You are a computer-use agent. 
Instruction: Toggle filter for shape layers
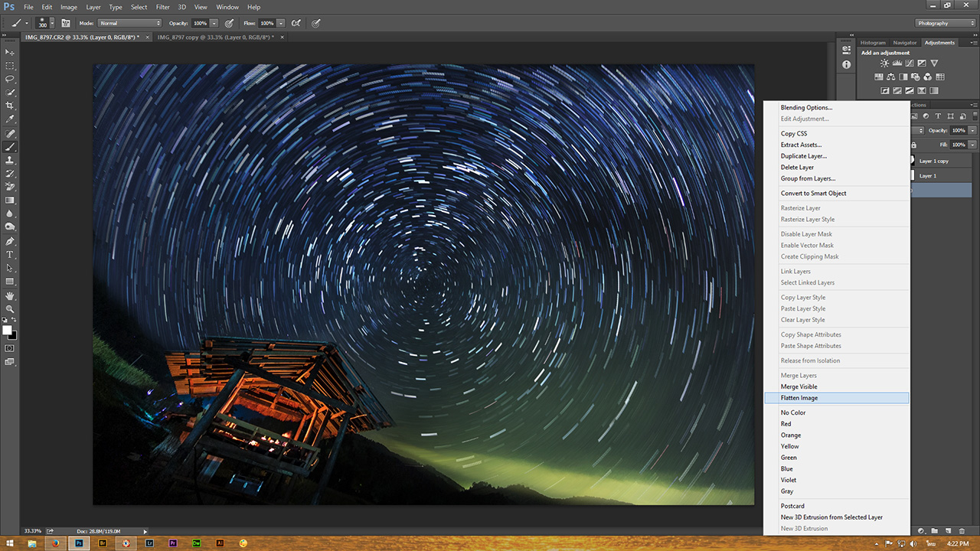[x=950, y=116]
